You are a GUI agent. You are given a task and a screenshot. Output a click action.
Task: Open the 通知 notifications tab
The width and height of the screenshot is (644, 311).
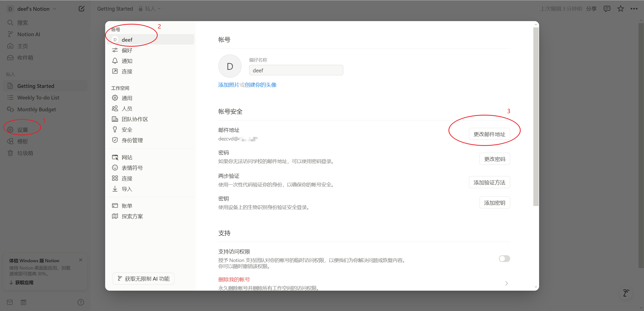pos(150,61)
